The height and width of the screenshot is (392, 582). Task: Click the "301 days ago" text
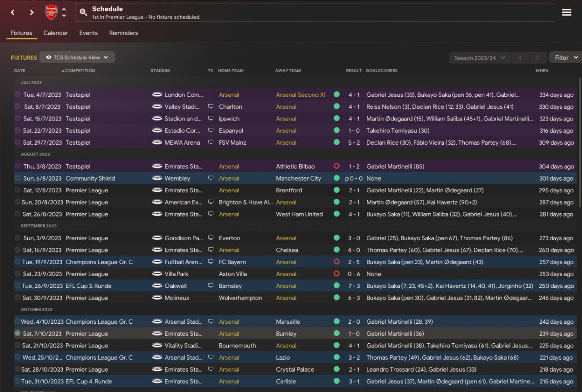556,178
